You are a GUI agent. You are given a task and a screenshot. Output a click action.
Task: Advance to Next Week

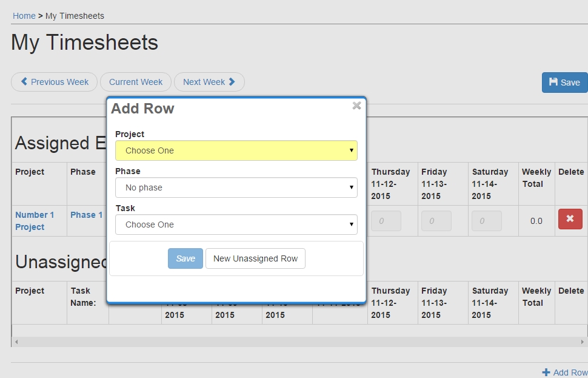[209, 82]
